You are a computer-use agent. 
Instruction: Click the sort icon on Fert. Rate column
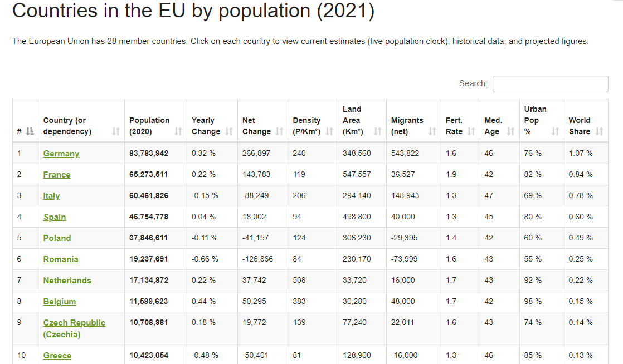point(470,132)
